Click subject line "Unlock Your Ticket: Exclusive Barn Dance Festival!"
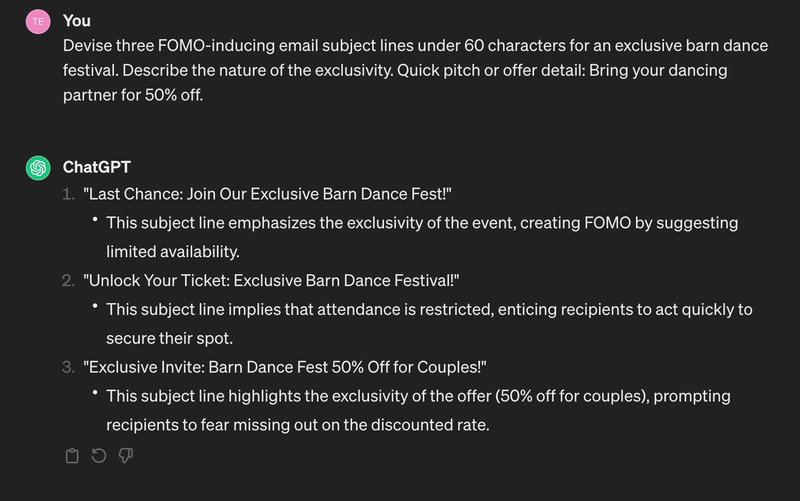The height and width of the screenshot is (501, 800). tap(271, 281)
